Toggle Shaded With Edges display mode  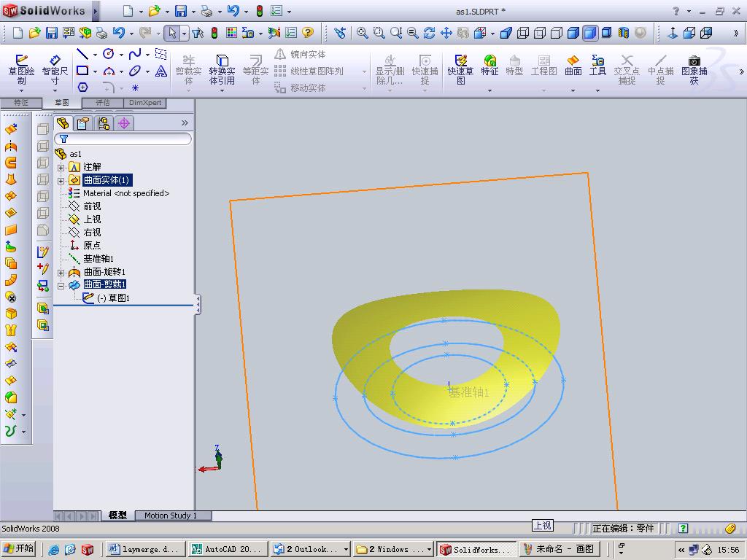click(x=573, y=32)
